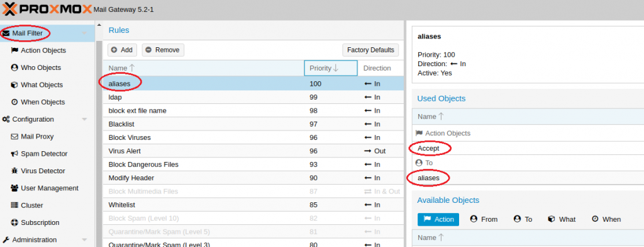Click the Virus Detector bug icon
The width and height of the screenshot is (644, 247).
[14, 171]
